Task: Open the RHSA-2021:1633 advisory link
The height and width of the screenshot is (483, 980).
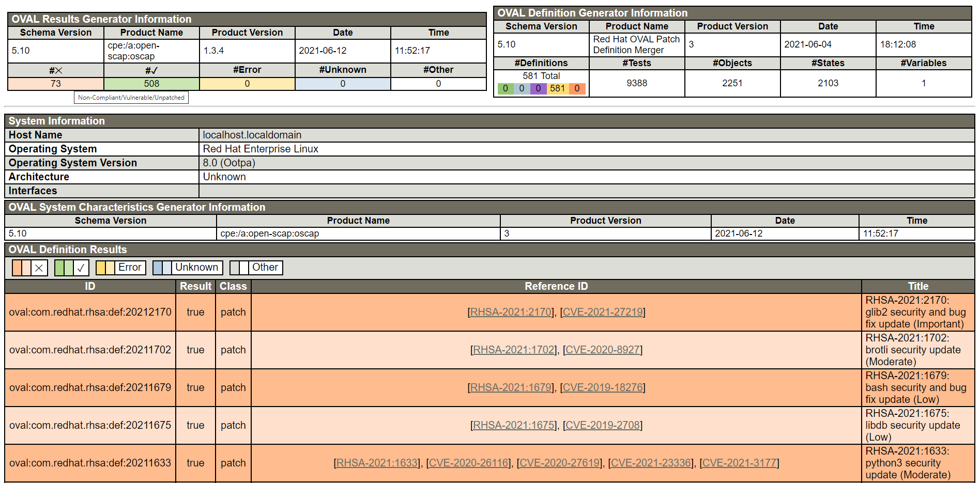Action: tap(377, 463)
